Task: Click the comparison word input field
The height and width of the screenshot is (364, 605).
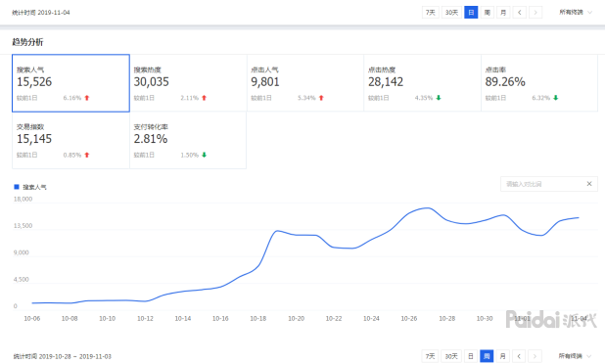Action: (543, 184)
